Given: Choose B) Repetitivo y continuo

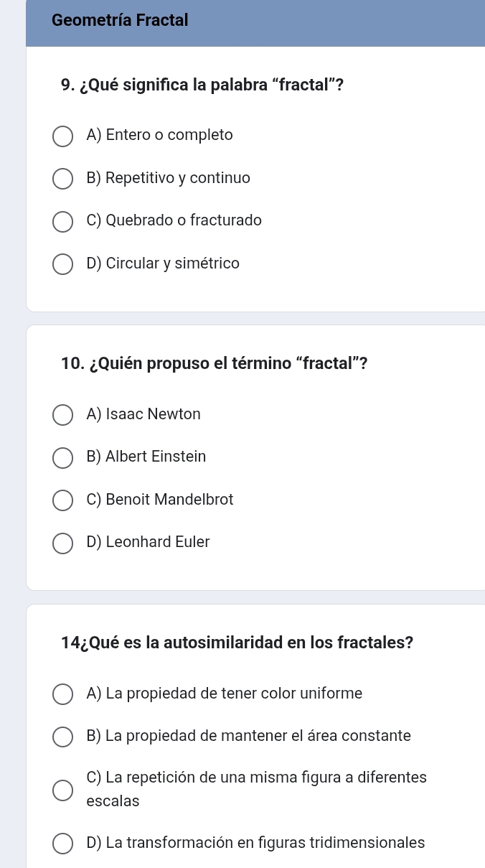Looking at the screenshot, I should pos(63,179).
